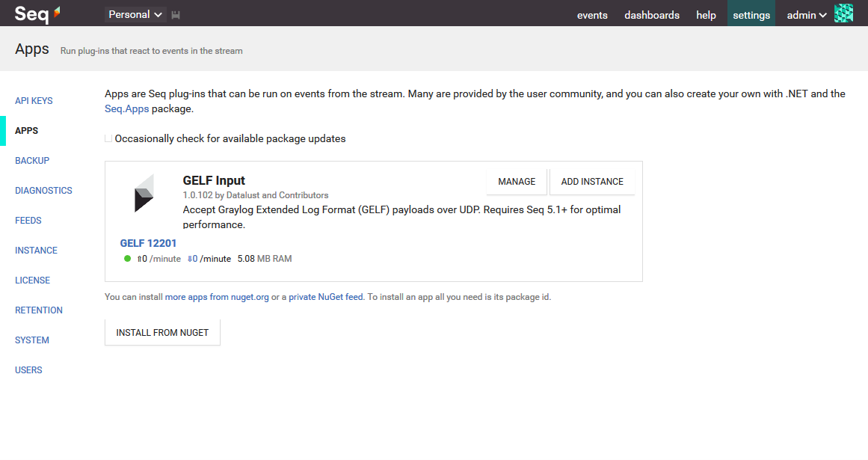The image size is (868, 460).
Task: Save the Personal workspace using disk icon
Action: click(175, 13)
